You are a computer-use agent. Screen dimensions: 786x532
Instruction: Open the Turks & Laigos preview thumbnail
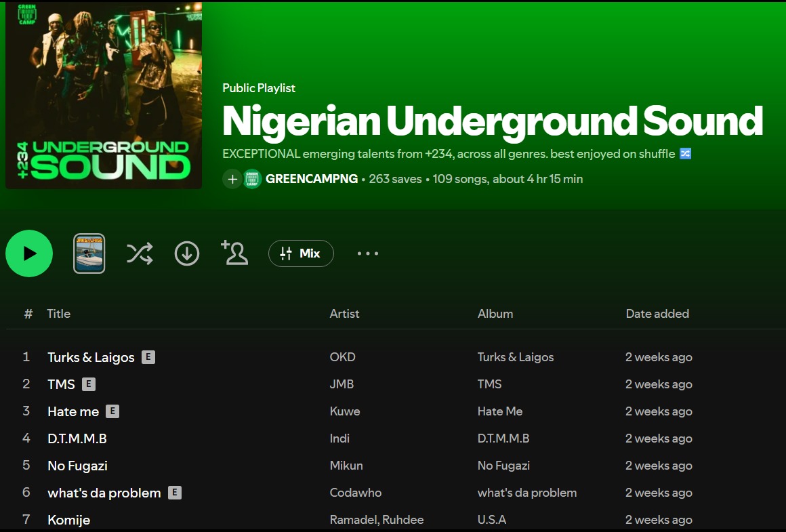(x=89, y=253)
